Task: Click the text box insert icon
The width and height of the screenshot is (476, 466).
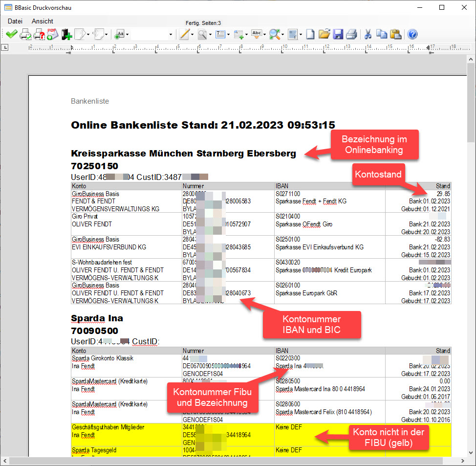Action: [x=220, y=34]
